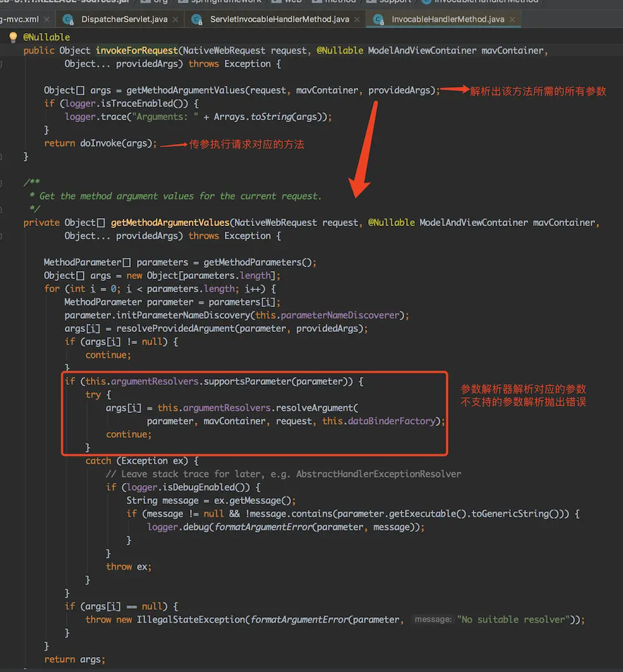
Task: Click the yellow lightbulb intention icon
Action: point(13,37)
